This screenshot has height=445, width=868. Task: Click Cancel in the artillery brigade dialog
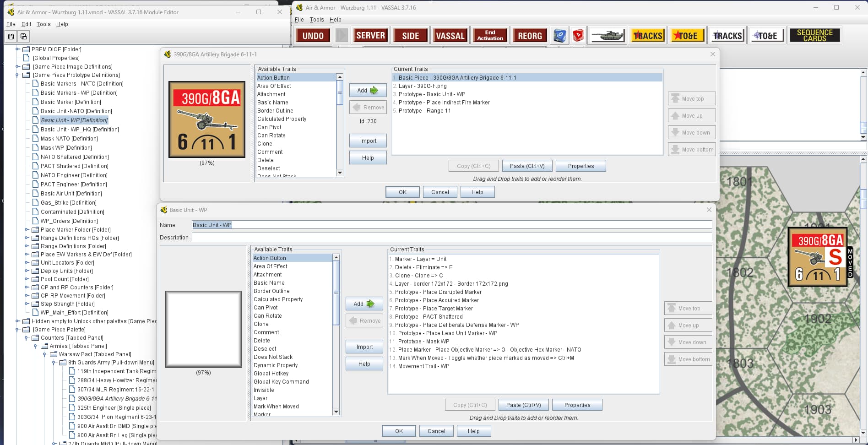tap(440, 192)
